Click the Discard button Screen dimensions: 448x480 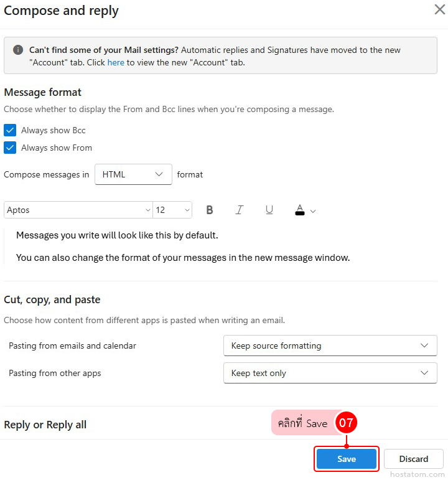[414, 459]
